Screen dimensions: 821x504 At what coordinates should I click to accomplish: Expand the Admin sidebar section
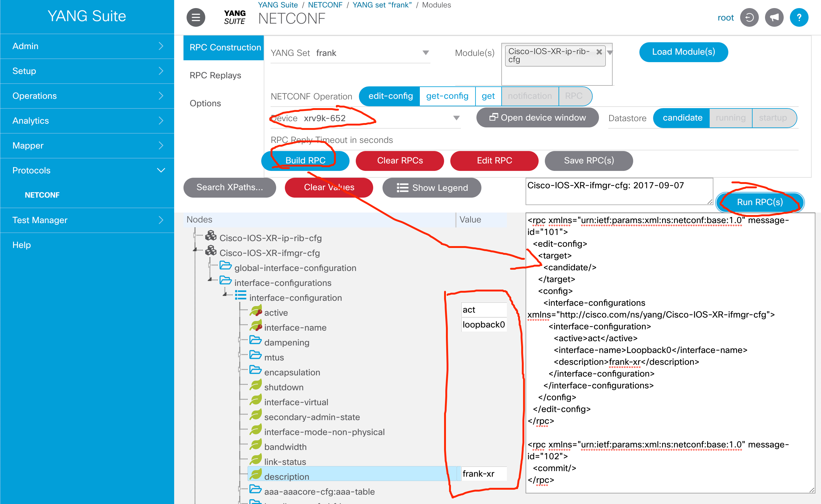pos(87,46)
